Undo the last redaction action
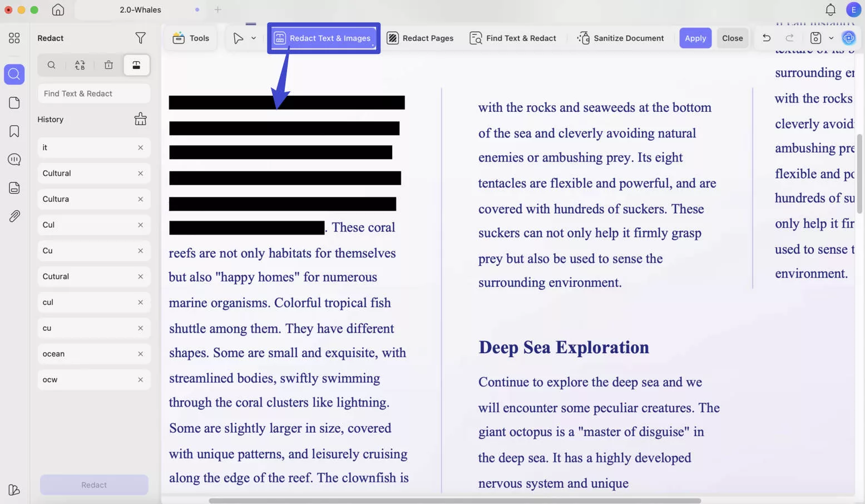The width and height of the screenshot is (865, 504). point(767,38)
